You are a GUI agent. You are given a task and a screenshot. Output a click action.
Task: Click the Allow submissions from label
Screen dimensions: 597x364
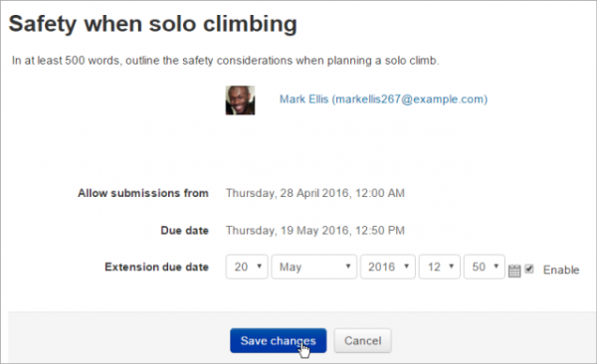pyautogui.click(x=143, y=193)
